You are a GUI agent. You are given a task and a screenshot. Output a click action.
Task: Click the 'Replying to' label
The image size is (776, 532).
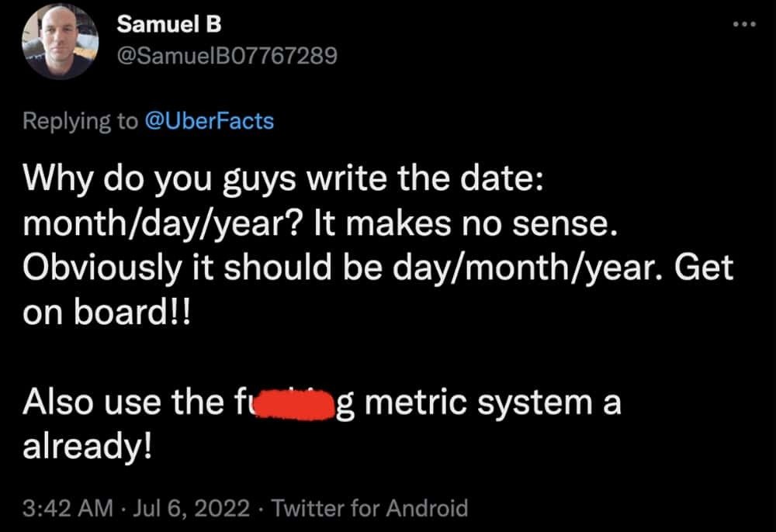pyautogui.click(x=80, y=121)
